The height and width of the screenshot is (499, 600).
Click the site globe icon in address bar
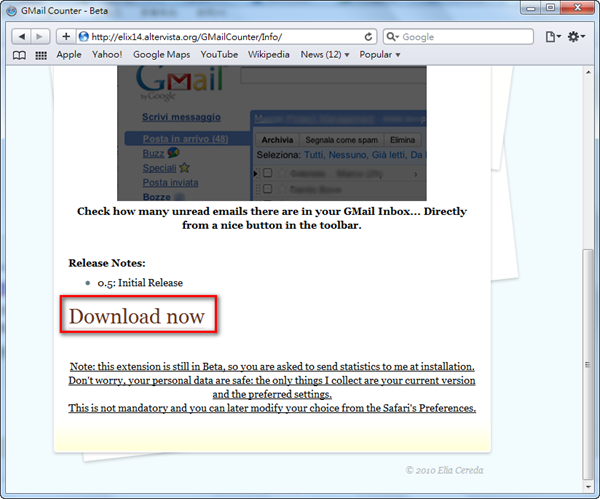pos(83,37)
